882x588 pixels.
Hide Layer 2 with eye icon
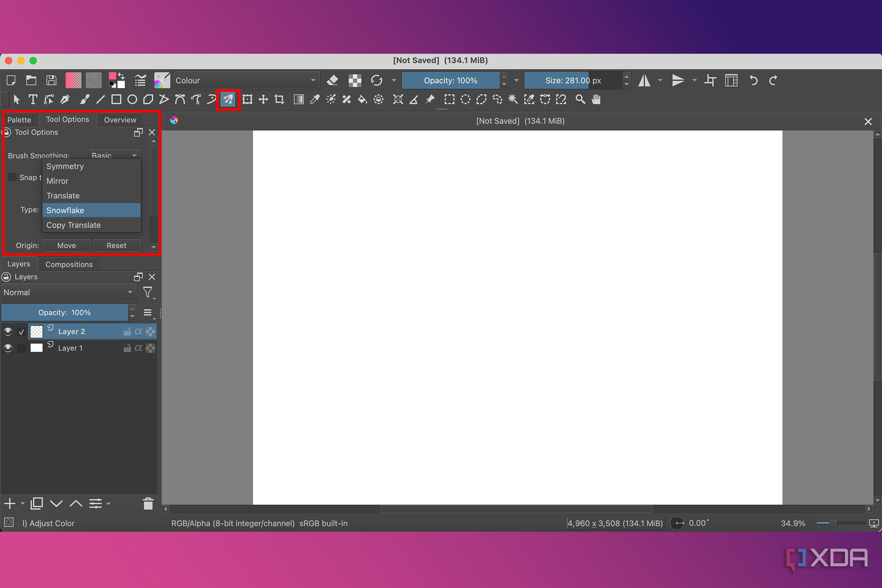(8, 332)
